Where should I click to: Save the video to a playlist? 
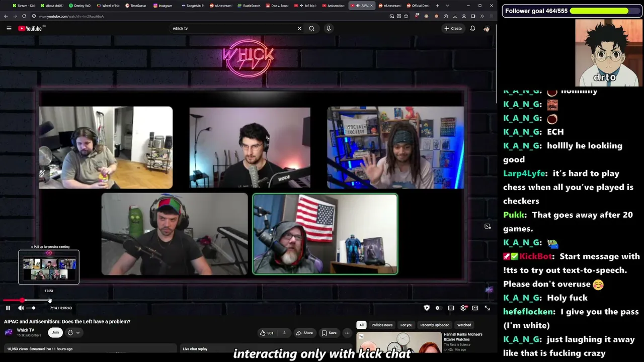pyautogui.click(x=329, y=333)
